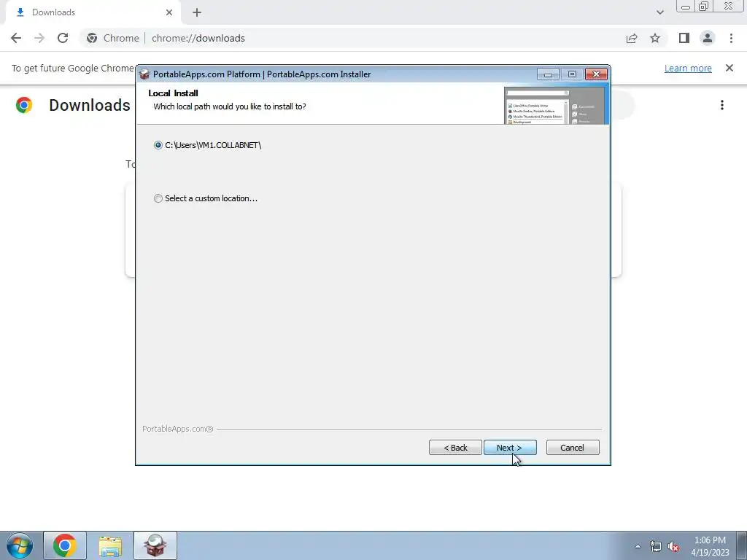Reload the Chrome downloads page

coord(63,38)
